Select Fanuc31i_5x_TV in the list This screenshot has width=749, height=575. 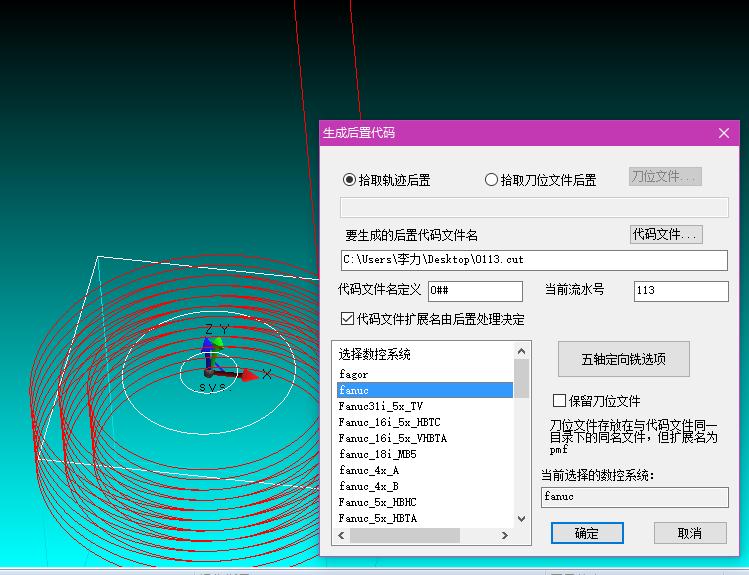click(x=425, y=406)
